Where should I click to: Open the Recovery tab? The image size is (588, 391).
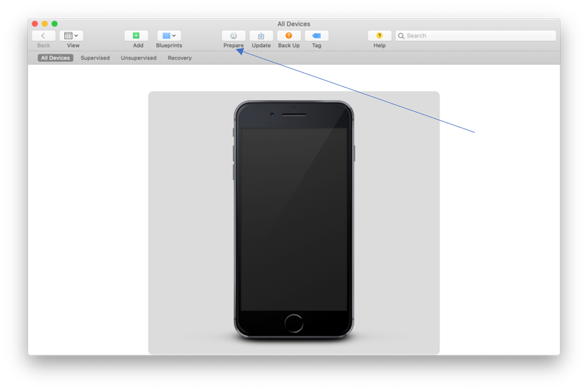click(179, 58)
